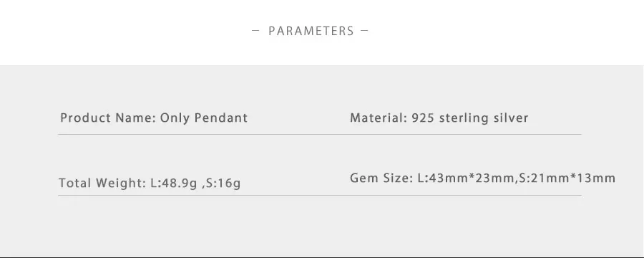Click the dash right of PARAMETERS
Screen dimensions: 644x258
pos(364,30)
